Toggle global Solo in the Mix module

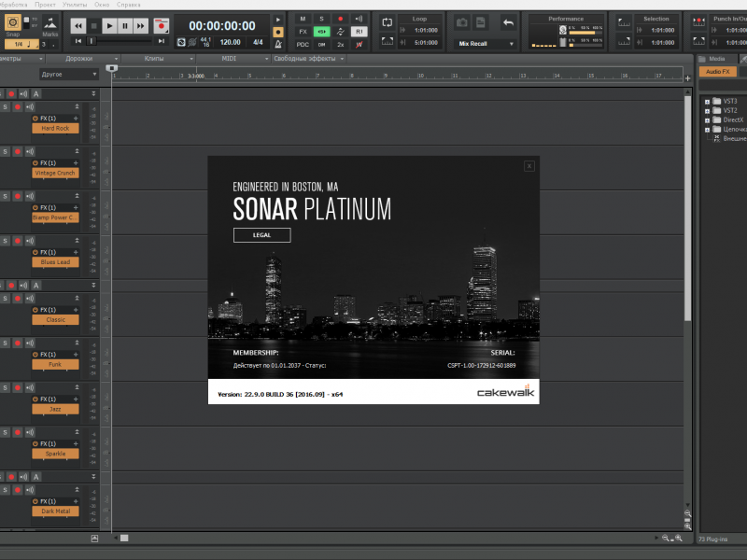pos(321,19)
